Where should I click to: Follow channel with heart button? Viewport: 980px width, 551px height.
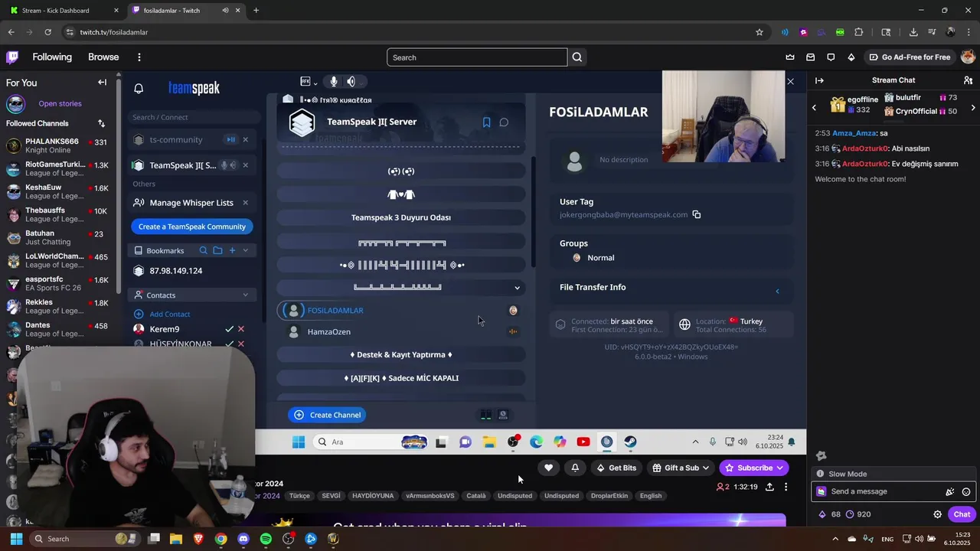[548, 468]
